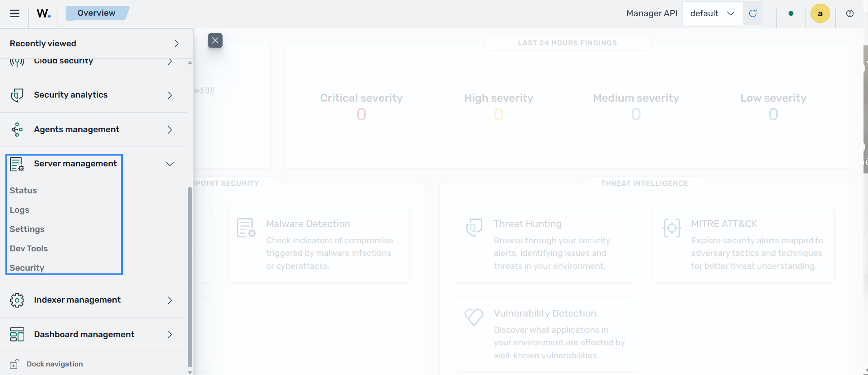This screenshot has height=375, width=868.
Task: Click the Dashboard management icon
Action: click(x=17, y=335)
